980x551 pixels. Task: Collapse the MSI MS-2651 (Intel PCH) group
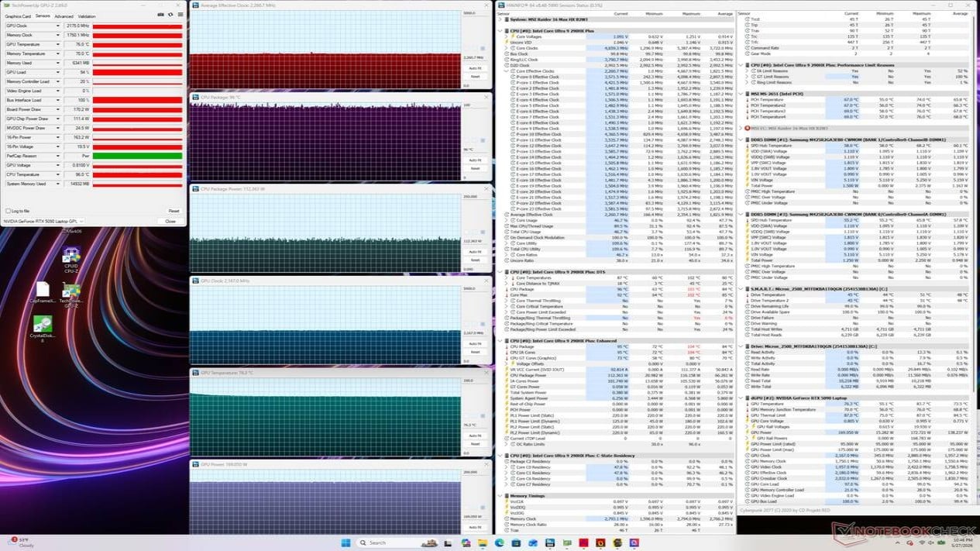pyautogui.click(x=741, y=94)
